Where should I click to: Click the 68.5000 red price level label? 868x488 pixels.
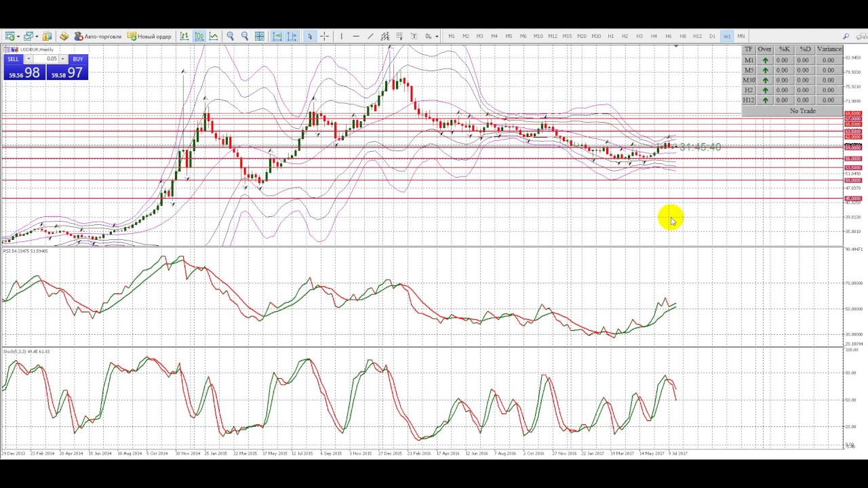coord(853,113)
